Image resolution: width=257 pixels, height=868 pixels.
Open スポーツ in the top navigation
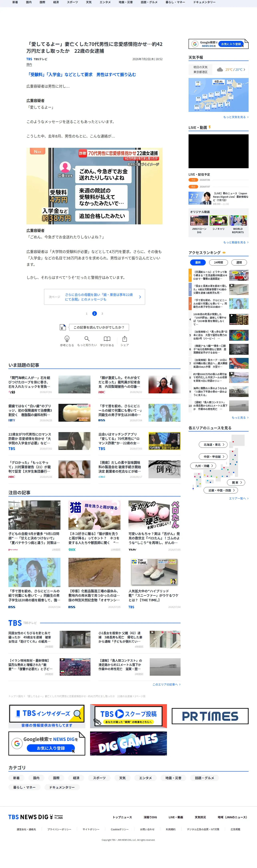72,2
